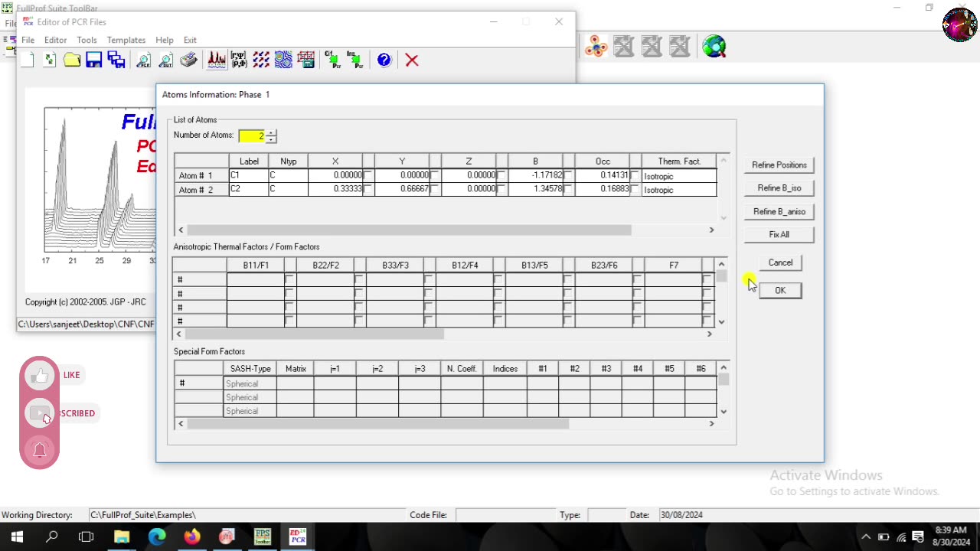Image resolution: width=980 pixels, height=551 pixels.
Task: Toggle refine checkbox for Atom 1 Z
Action: [x=501, y=175]
